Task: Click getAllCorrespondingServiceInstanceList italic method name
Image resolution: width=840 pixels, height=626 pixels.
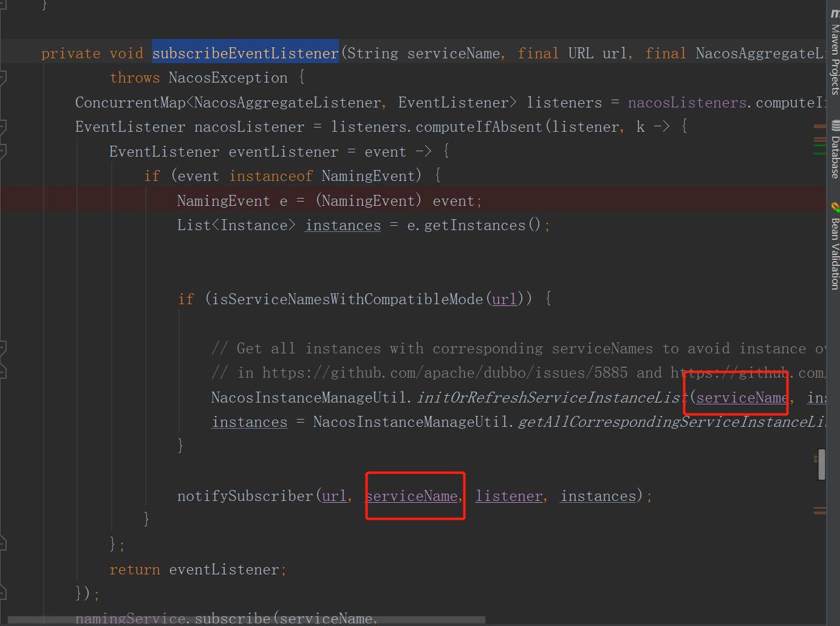Action: (x=672, y=422)
